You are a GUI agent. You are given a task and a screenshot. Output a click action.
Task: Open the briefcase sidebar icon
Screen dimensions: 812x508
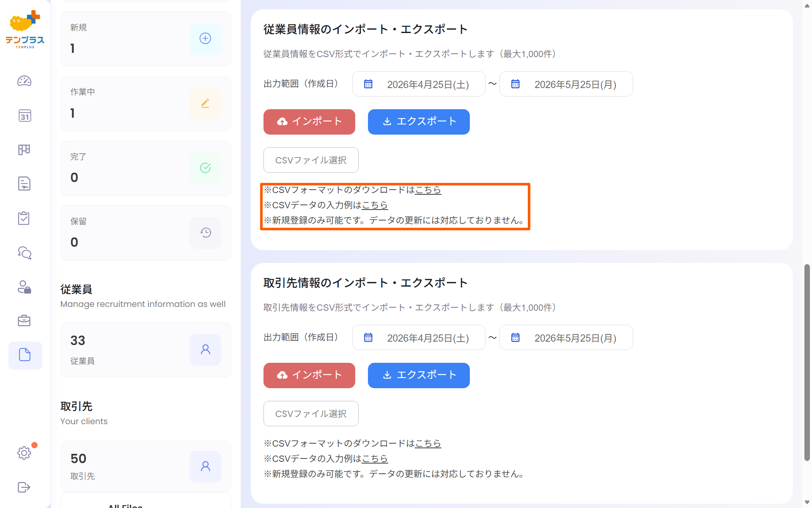[24, 321]
